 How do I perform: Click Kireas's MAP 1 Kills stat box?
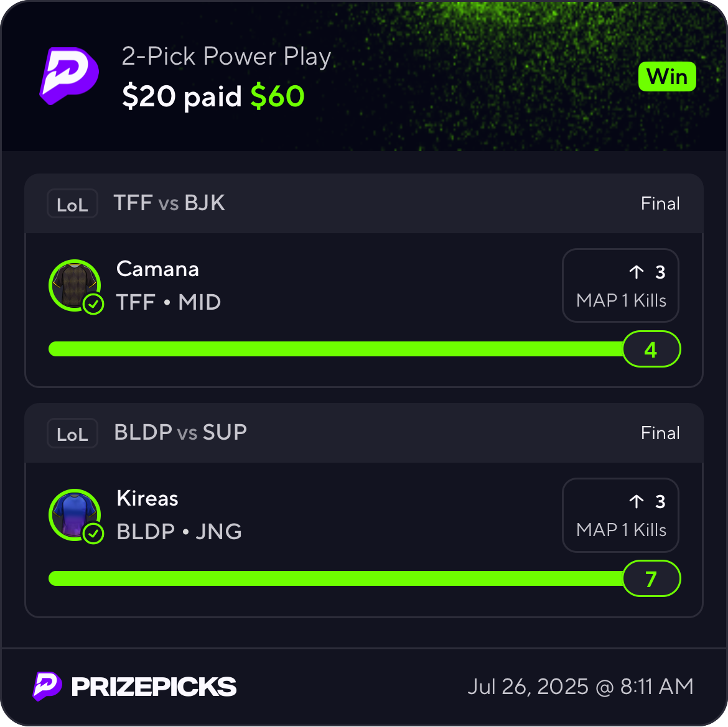point(620,516)
